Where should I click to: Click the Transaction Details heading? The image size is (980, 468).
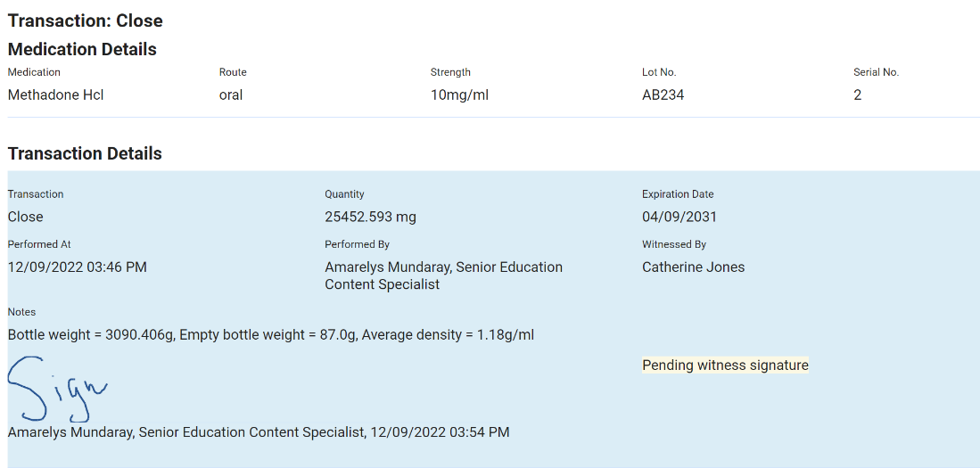click(85, 153)
